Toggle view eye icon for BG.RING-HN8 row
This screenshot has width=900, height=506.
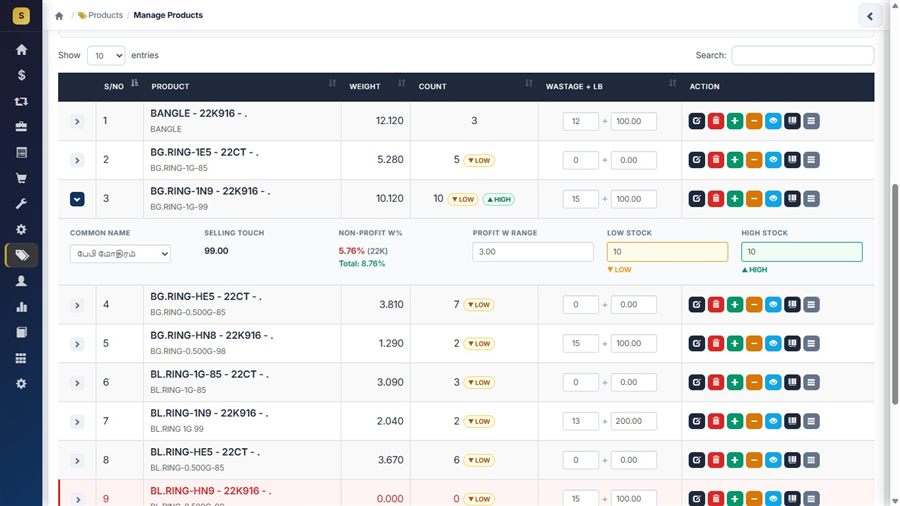click(x=773, y=344)
